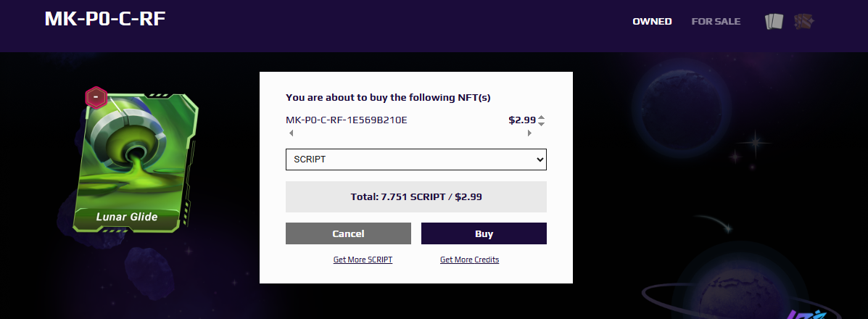Viewport: 868px width, 319px height.
Task: Click the left scroll arrow under NFT ID
Action: pyautogui.click(x=292, y=133)
